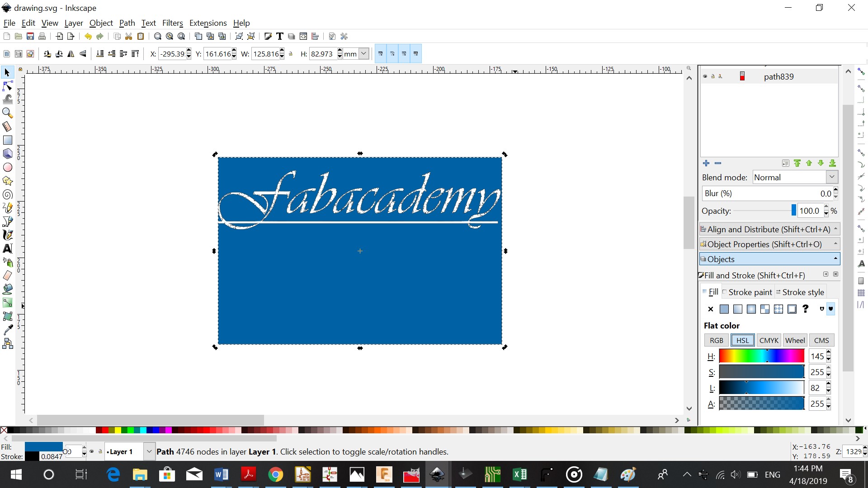The image size is (868, 488).
Task: Switch color mode to CMYK
Action: click(x=769, y=340)
